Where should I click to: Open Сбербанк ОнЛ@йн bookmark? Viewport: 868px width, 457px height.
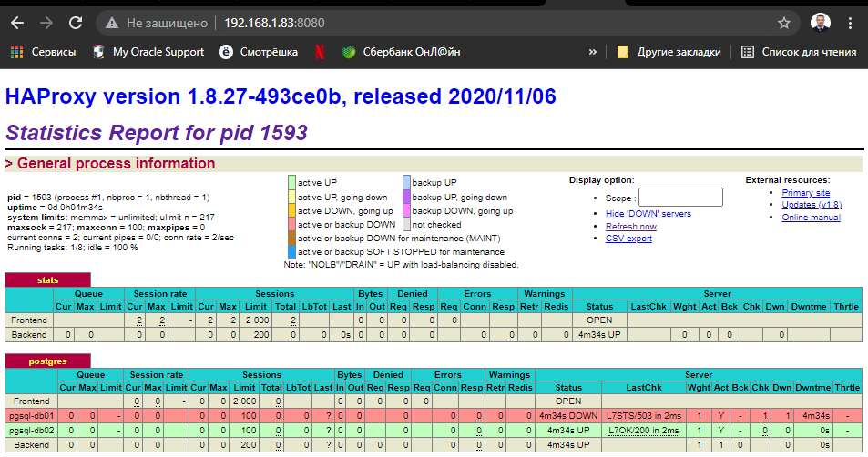pos(402,52)
